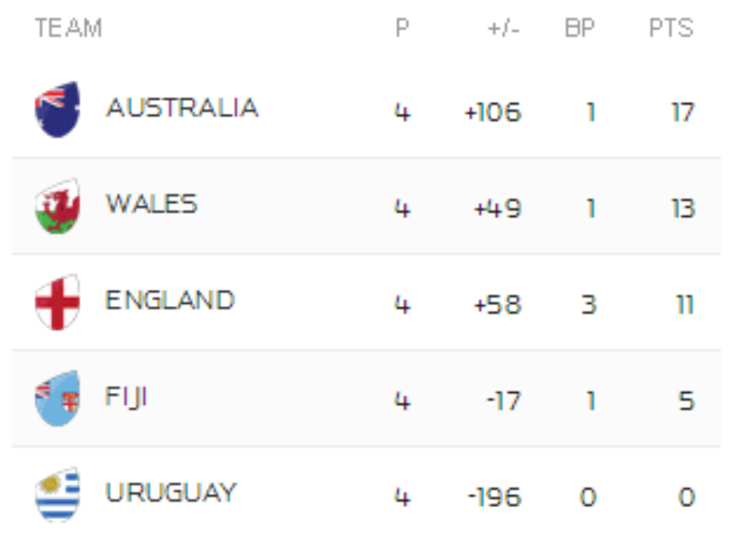Click Fiji's 5 points total
This screenshot has height=560, width=743.
click(x=686, y=401)
